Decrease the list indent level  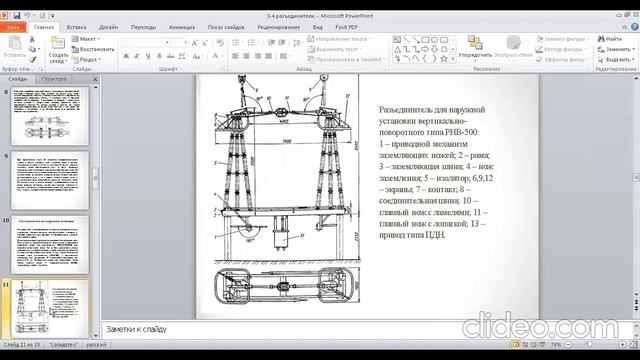tap(271, 43)
